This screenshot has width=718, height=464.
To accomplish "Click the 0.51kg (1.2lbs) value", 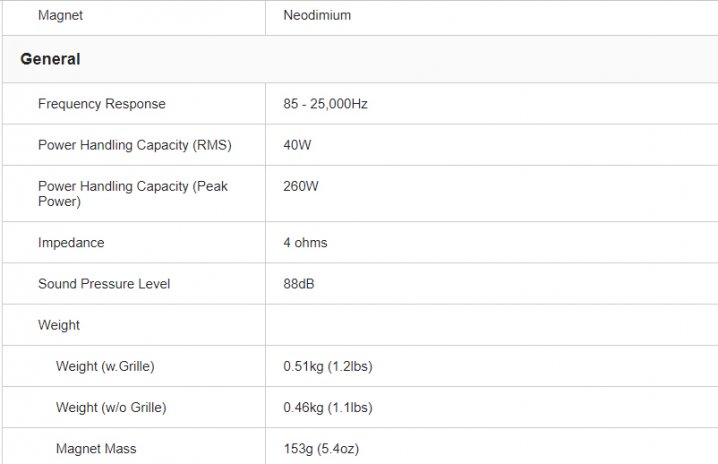I will (x=328, y=367).
